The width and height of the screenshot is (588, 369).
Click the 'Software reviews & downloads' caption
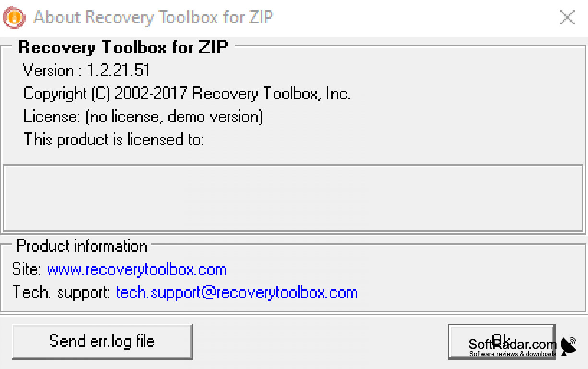(x=513, y=354)
